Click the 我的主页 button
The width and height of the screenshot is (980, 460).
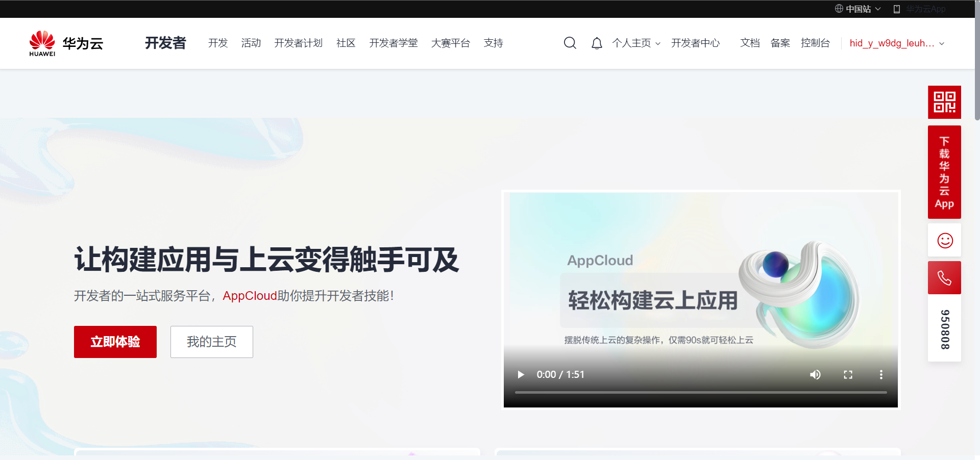(212, 342)
